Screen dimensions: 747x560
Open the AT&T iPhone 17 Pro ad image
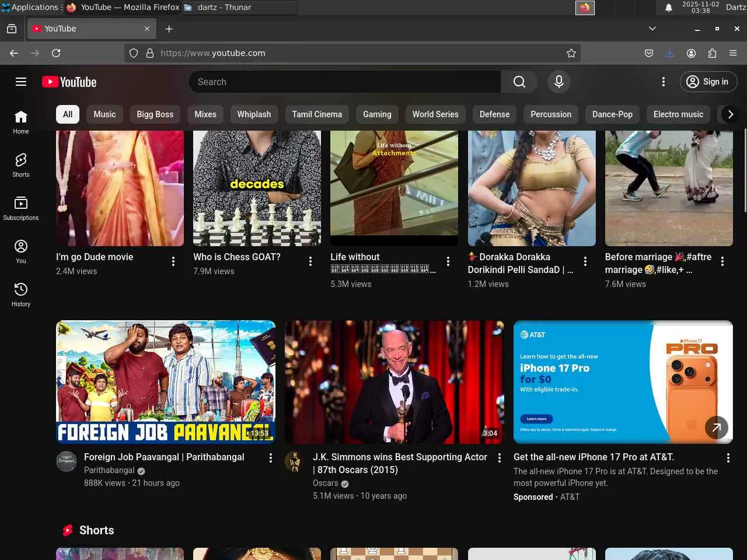pos(623,382)
